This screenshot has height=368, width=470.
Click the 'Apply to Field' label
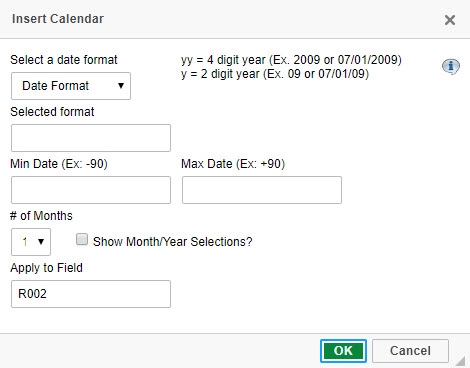click(46, 268)
